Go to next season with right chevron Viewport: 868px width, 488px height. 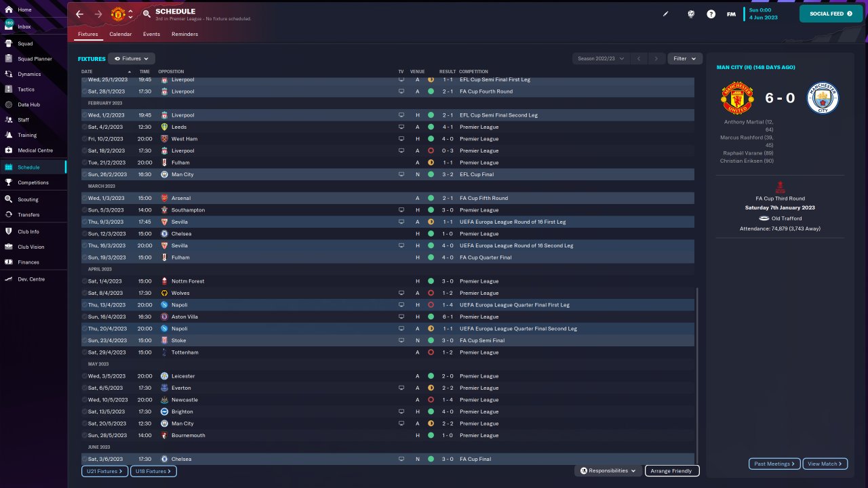(656, 59)
